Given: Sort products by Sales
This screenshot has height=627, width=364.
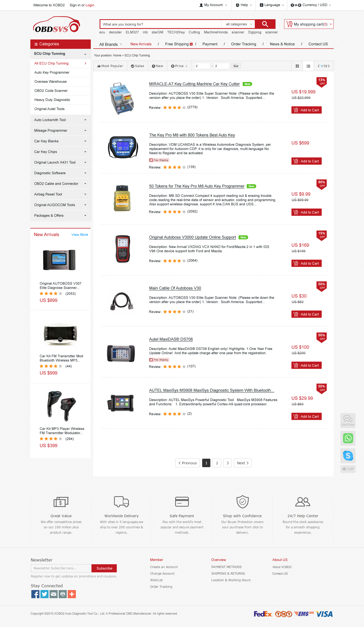Looking at the screenshot, I should pyautogui.click(x=138, y=66).
